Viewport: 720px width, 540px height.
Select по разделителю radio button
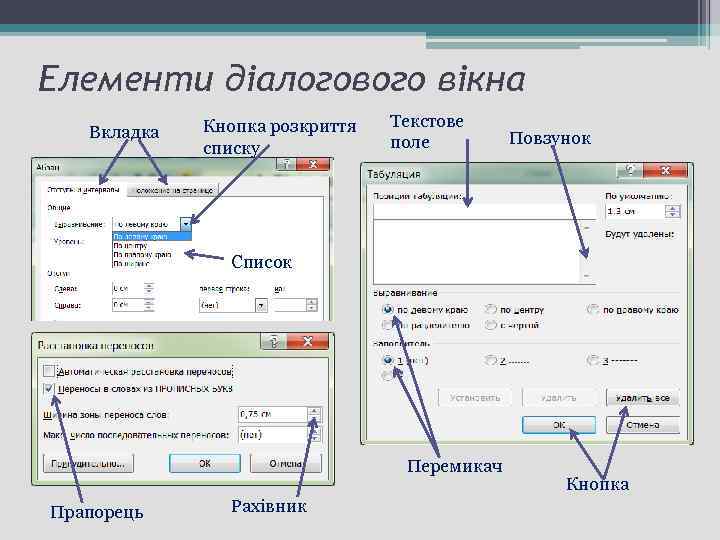point(388,325)
